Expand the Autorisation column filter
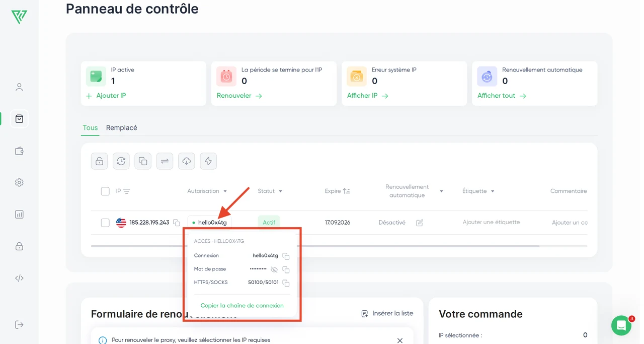The image size is (644, 344). coord(225,191)
